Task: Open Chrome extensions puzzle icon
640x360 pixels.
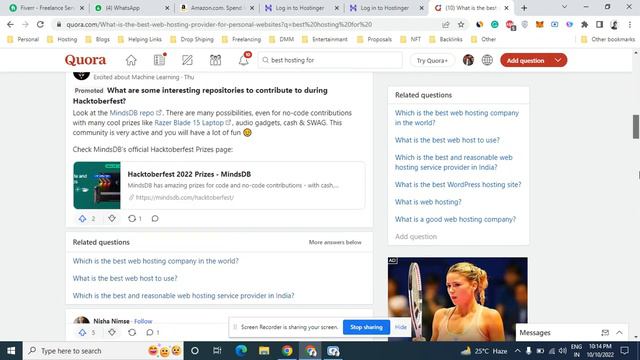Action: pos(584,24)
